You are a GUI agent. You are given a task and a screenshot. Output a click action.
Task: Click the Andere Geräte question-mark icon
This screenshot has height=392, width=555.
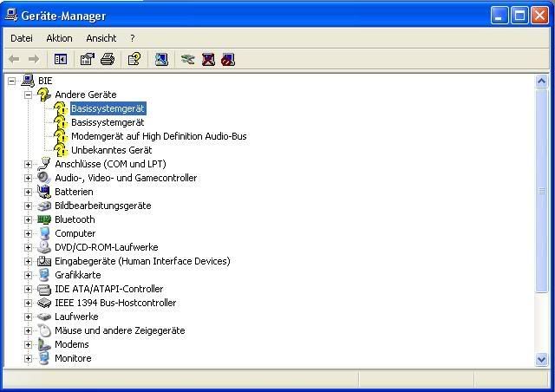[x=44, y=95]
